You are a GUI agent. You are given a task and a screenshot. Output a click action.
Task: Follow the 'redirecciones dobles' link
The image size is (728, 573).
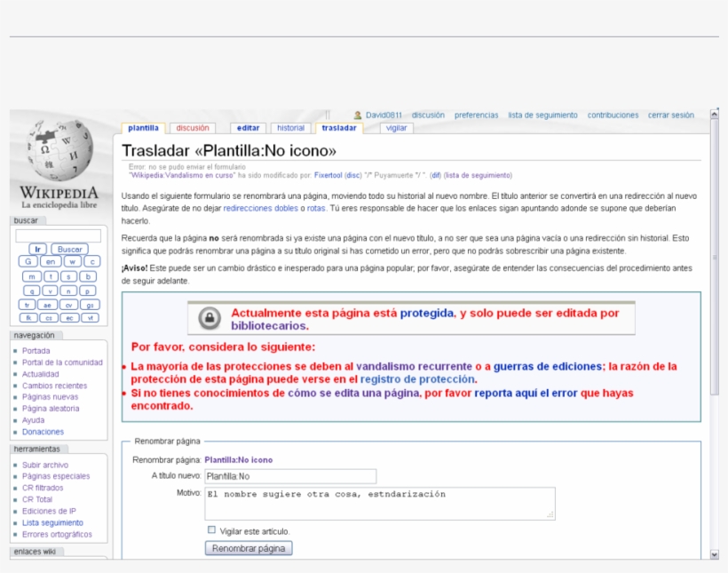260,208
